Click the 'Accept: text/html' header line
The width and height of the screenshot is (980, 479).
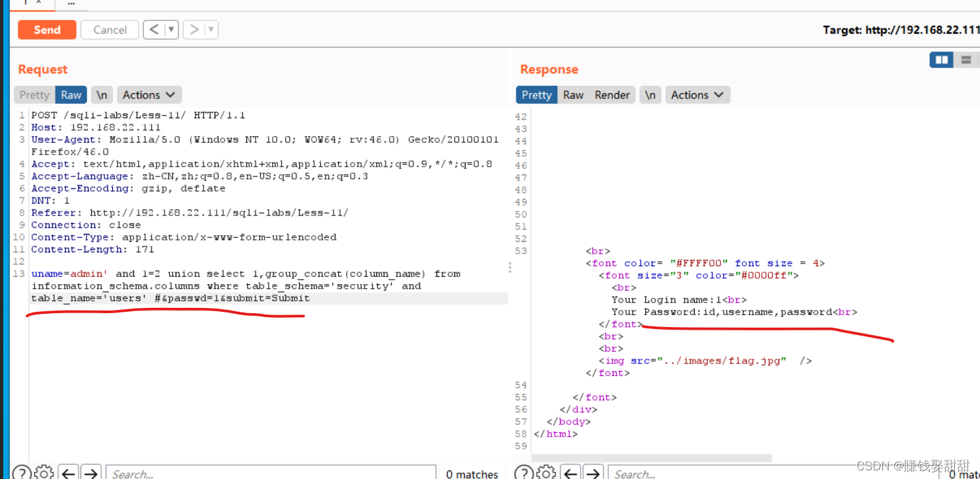pos(262,164)
